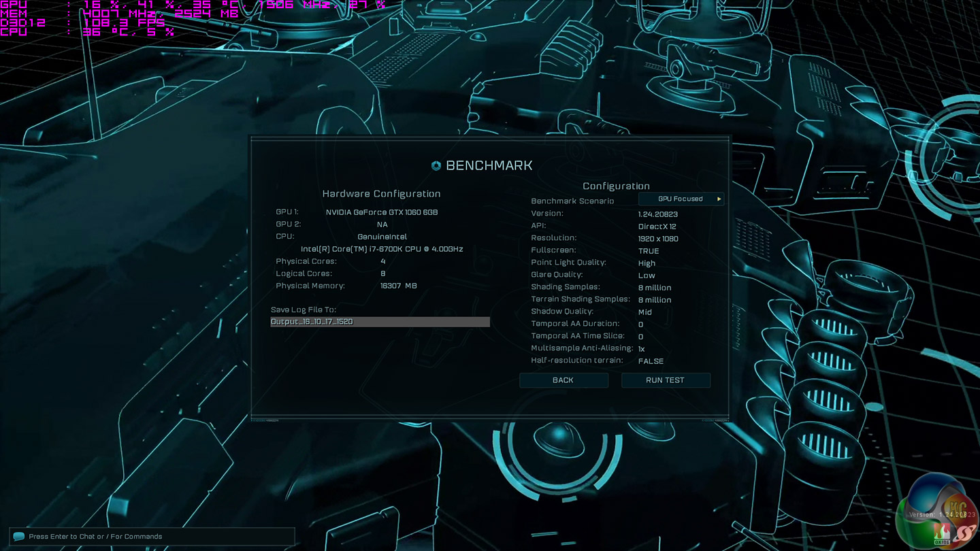Click the API value 'DirectX 12'

pos(657,227)
